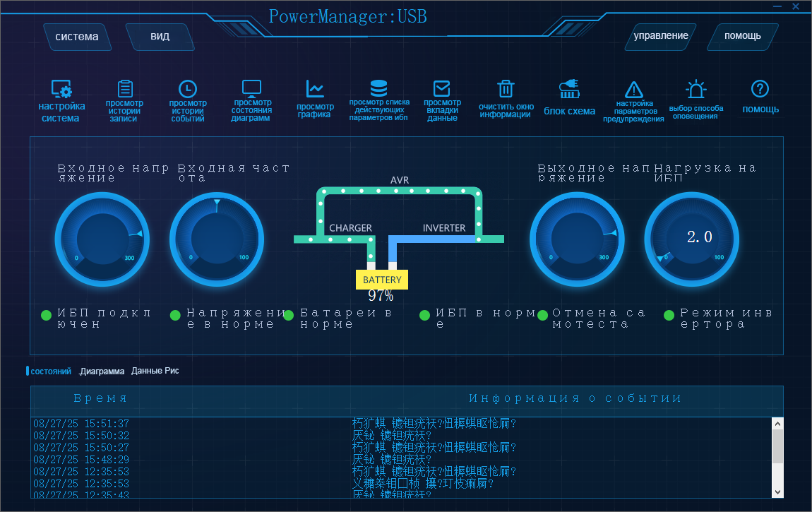This screenshot has width=812, height=512.
Task: Click the просмотр истории событий clock icon
Action: click(187, 89)
